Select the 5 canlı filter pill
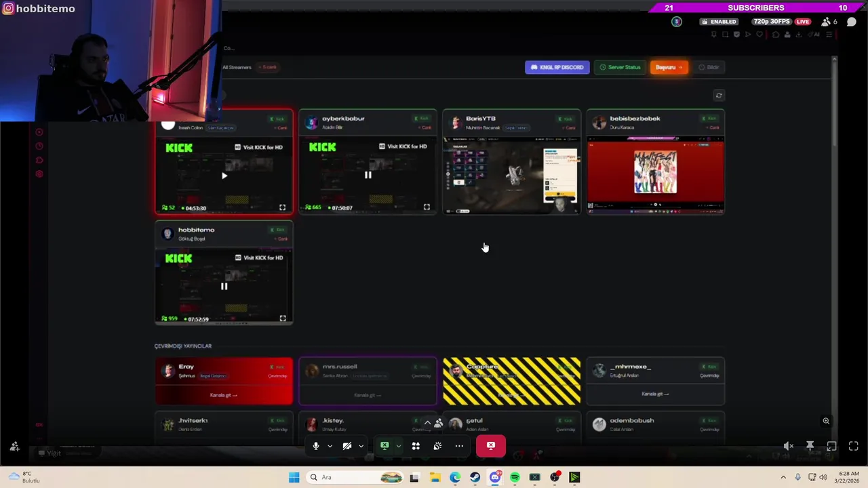This screenshot has width=868, height=488. pos(269,67)
